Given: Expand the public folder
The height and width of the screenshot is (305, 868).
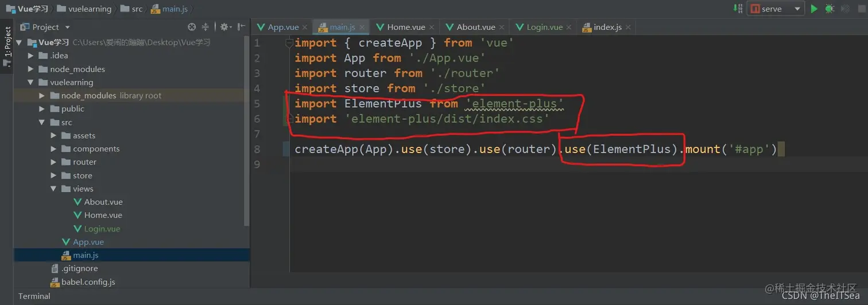Looking at the screenshot, I should click(x=42, y=109).
